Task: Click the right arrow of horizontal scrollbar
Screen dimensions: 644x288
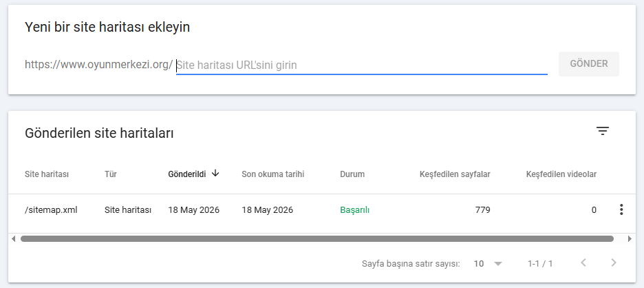Action: pyautogui.click(x=630, y=238)
